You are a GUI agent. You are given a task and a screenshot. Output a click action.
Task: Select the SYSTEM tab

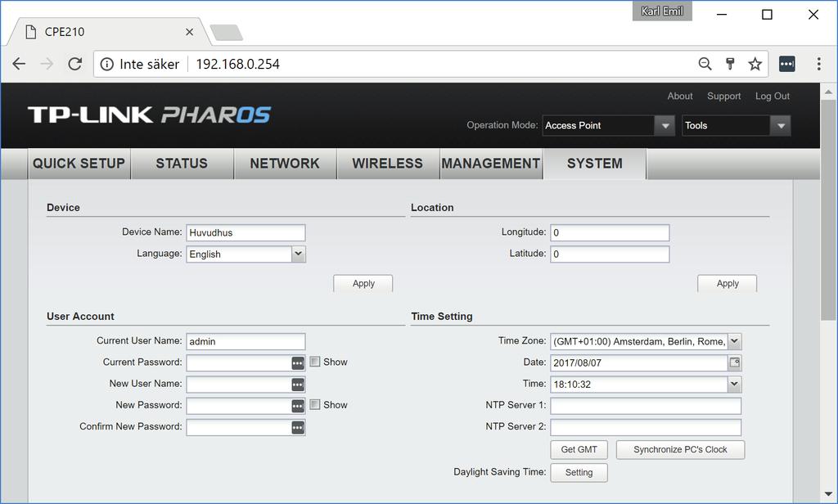point(595,164)
